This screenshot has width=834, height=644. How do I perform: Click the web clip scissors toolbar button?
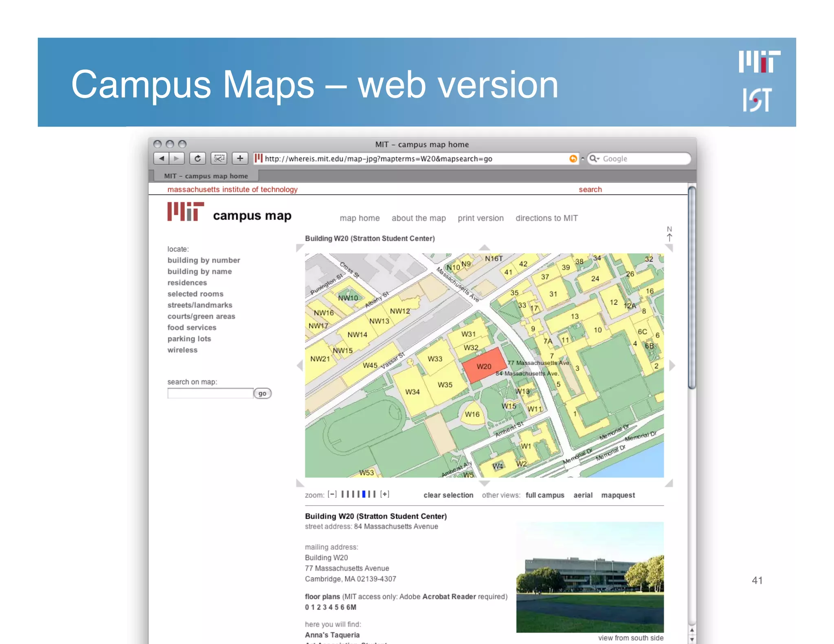click(219, 158)
